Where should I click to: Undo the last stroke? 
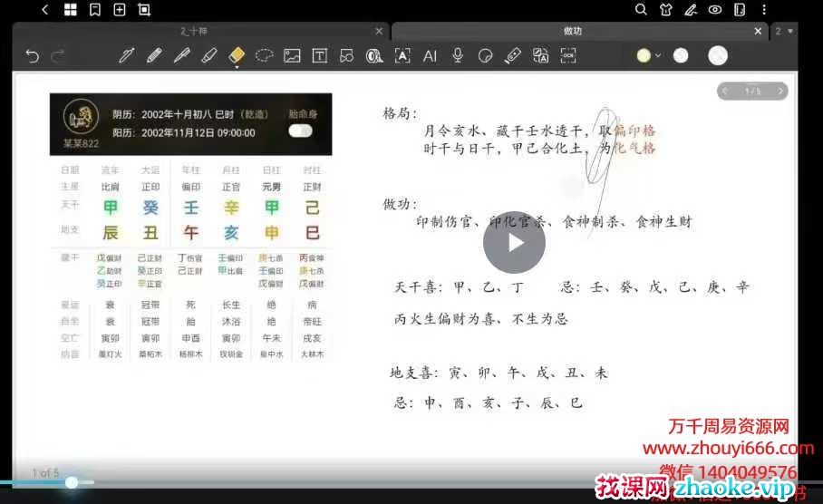click(x=33, y=56)
